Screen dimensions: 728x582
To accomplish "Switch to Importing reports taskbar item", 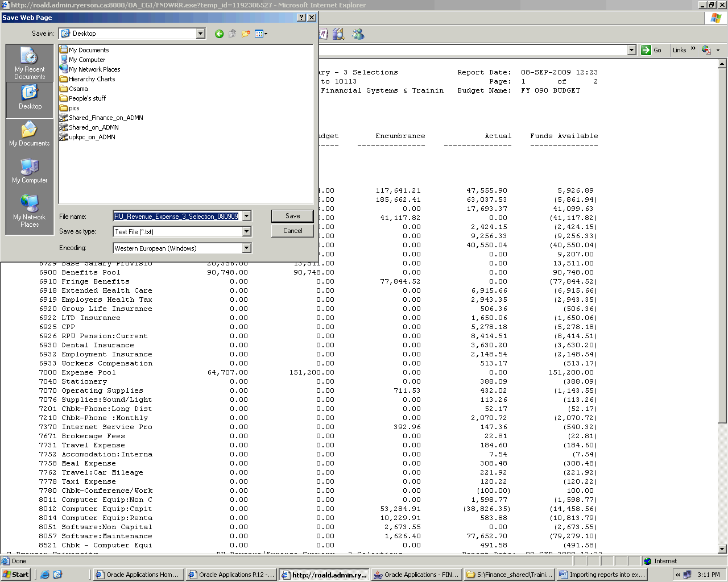I will pos(602,575).
